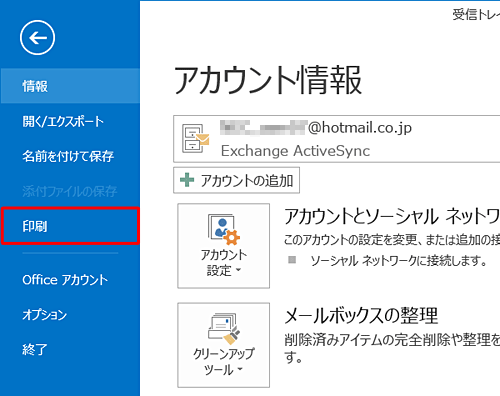The height and width of the screenshot is (396, 500).
Task: Open the hotmail.co.jp account selector dropdown
Action: (337, 139)
